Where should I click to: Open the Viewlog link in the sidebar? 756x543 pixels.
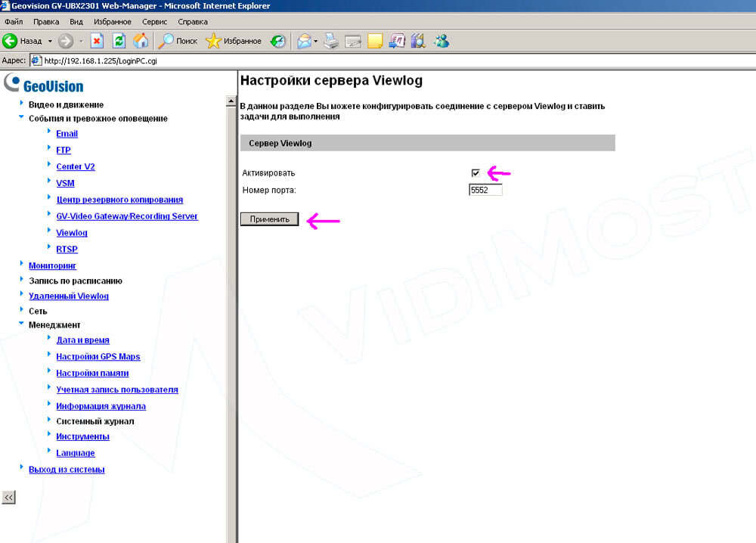[x=72, y=233]
